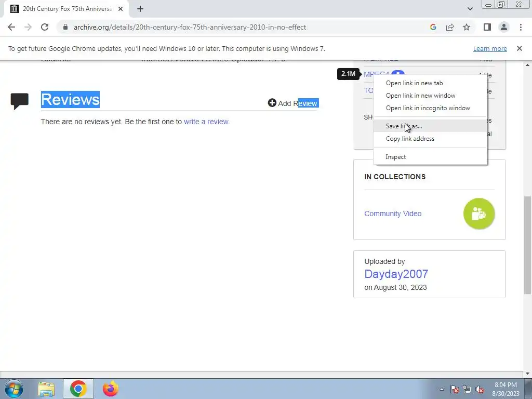Open the network tray icon
The height and width of the screenshot is (399, 532).
[467, 389]
